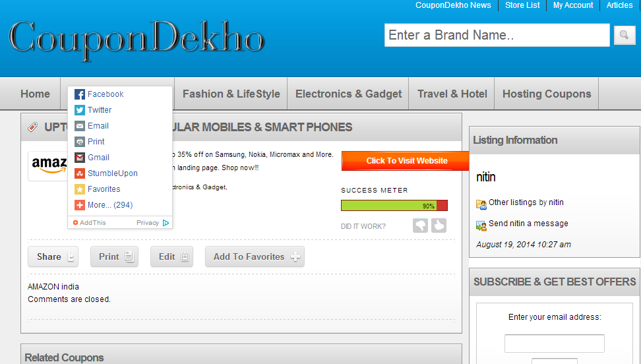Click the Print button below coupon
Image resolution: width=641 pixels, height=364 pixels.
(x=115, y=257)
